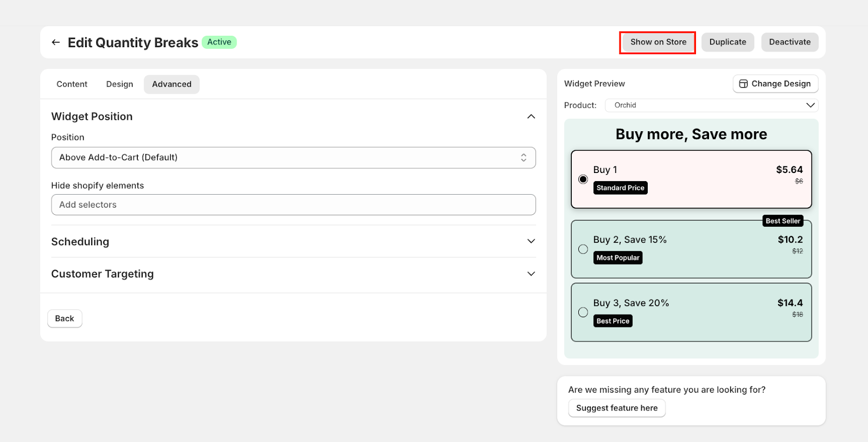Click the Best Price badge
The width and height of the screenshot is (868, 442).
point(612,321)
